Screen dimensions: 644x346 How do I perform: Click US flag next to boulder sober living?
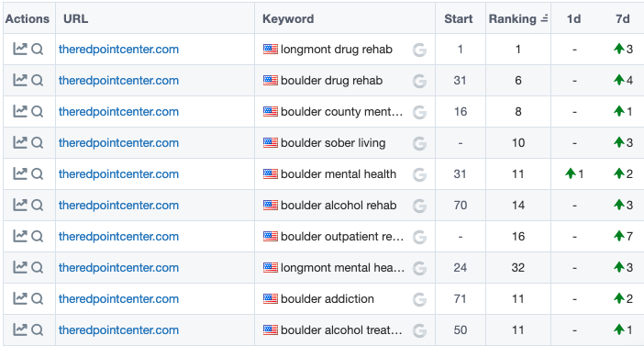pos(271,142)
